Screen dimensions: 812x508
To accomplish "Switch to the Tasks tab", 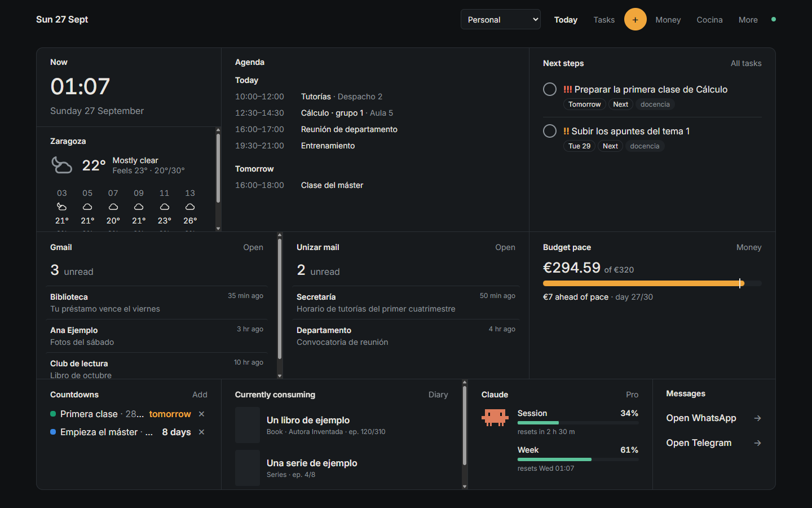I will (x=604, y=20).
